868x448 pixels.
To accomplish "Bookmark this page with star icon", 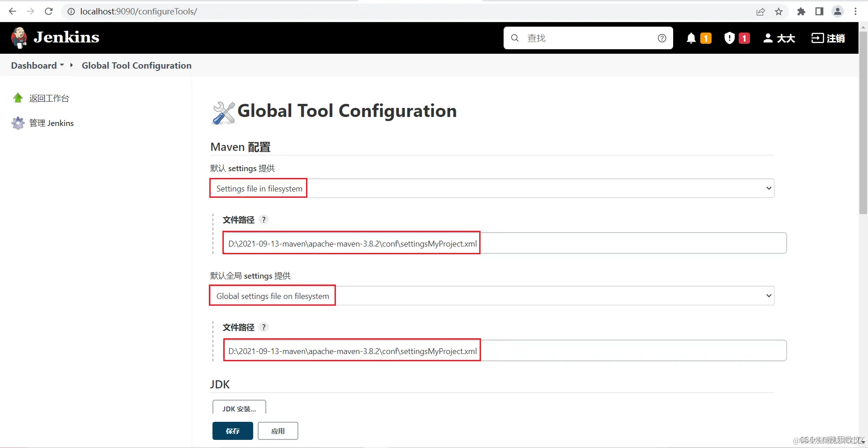I will pyautogui.click(x=778, y=11).
